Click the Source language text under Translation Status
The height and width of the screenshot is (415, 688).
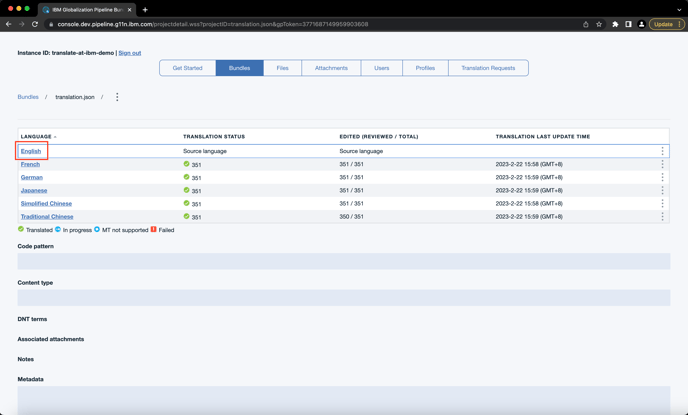pyautogui.click(x=205, y=151)
